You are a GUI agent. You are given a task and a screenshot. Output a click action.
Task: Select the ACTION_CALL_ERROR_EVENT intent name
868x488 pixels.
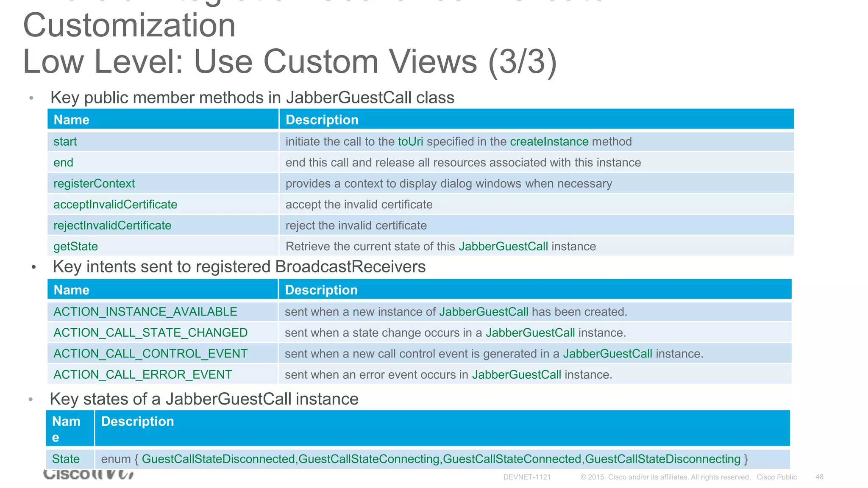pyautogui.click(x=143, y=374)
